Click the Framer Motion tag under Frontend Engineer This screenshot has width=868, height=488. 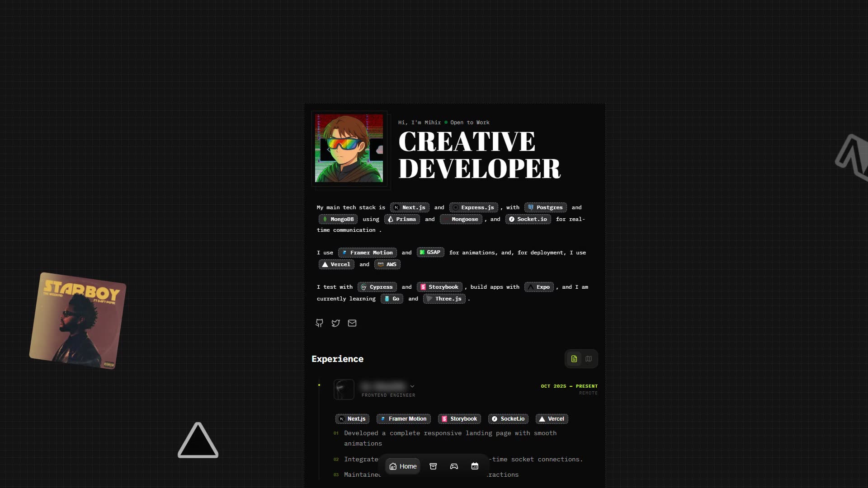(x=403, y=419)
